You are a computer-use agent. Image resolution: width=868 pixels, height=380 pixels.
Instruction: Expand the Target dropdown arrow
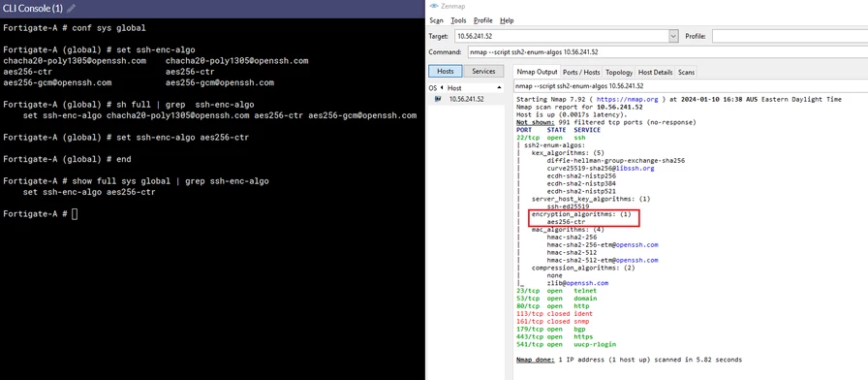tap(673, 37)
